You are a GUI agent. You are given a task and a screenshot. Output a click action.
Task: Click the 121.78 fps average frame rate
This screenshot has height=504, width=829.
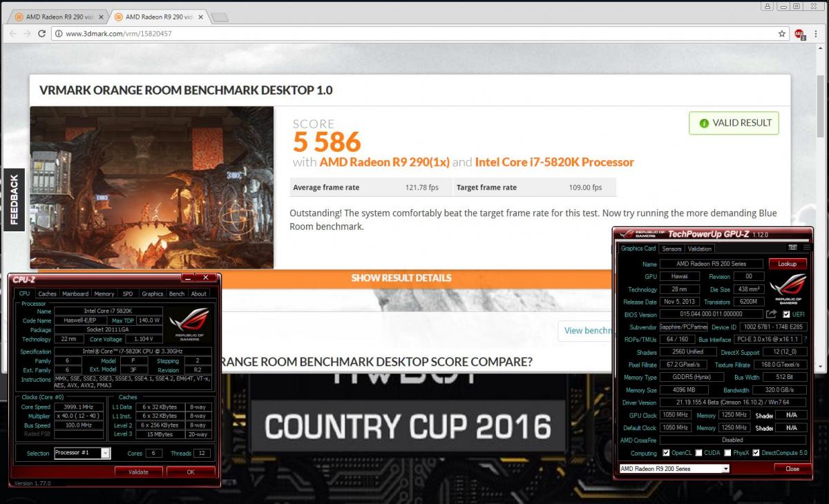[x=421, y=188]
